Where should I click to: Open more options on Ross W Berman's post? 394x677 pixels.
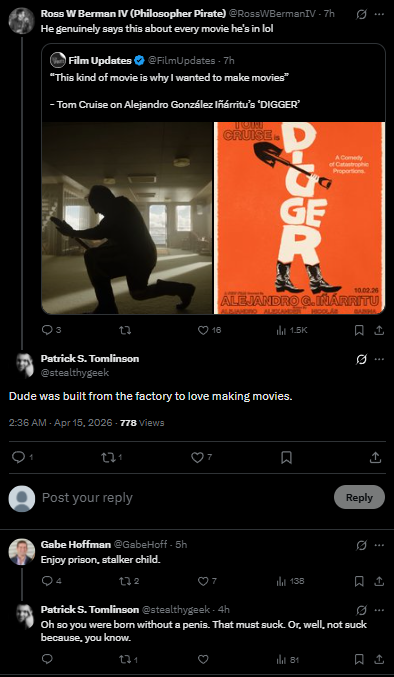(379, 14)
